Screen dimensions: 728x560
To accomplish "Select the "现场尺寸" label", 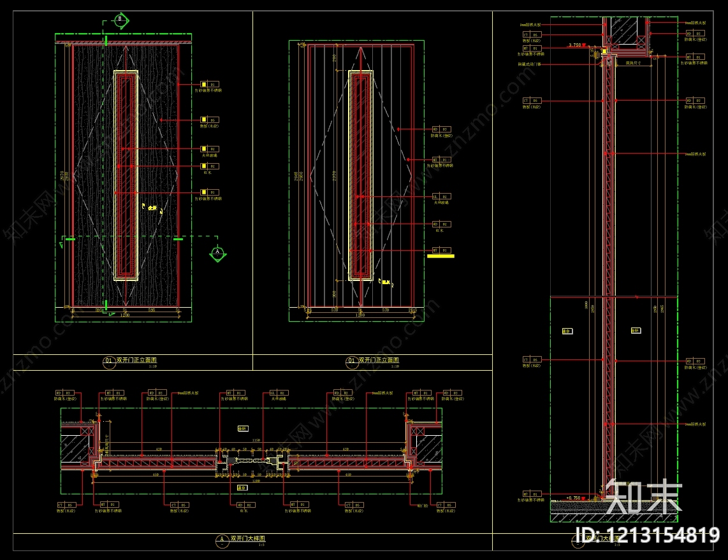I will click(633, 63).
